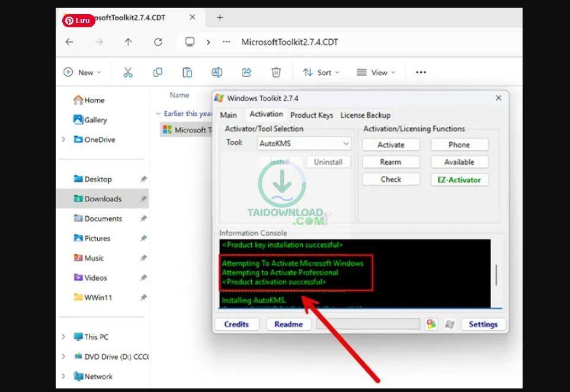Open OneDrive from the sidebar
The width and height of the screenshot is (570, 392).
98,139
